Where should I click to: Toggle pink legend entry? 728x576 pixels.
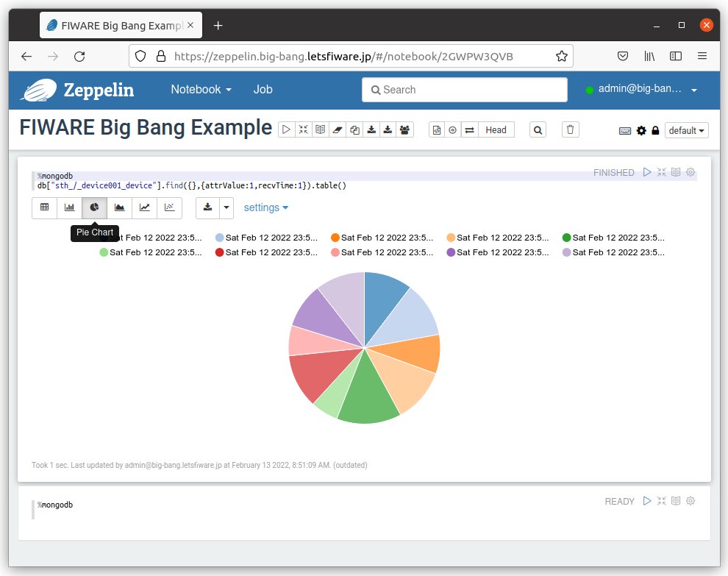coord(382,252)
